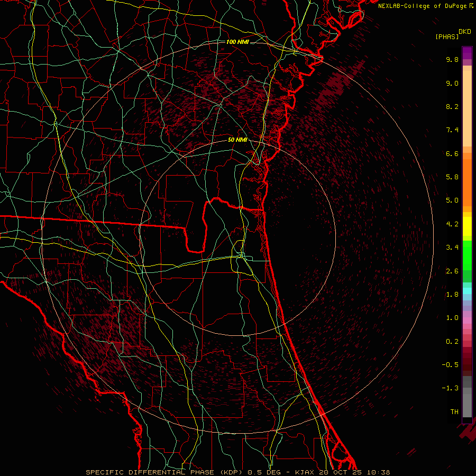Click the -1.3 scale value label
476x476 pixels.
[451, 388]
